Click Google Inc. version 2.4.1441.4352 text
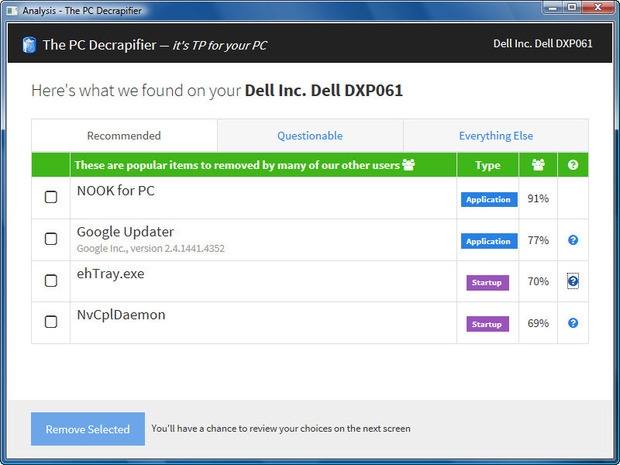 tap(151, 248)
